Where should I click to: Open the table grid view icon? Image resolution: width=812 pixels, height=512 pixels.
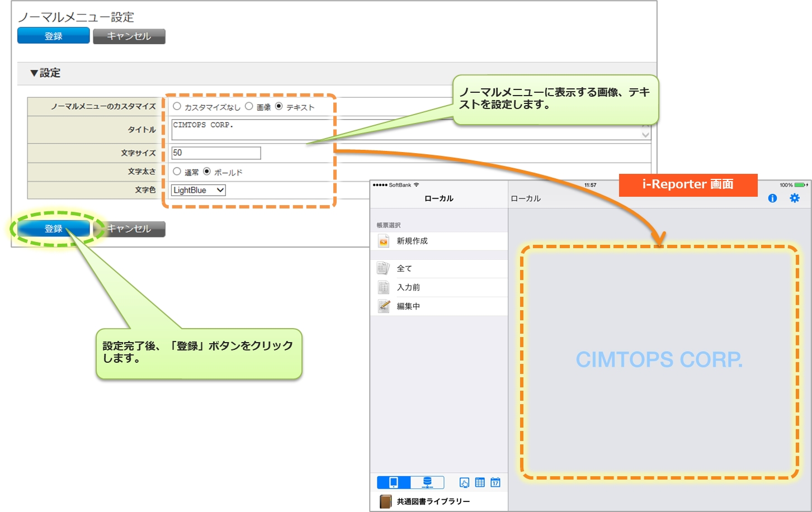click(480, 482)
